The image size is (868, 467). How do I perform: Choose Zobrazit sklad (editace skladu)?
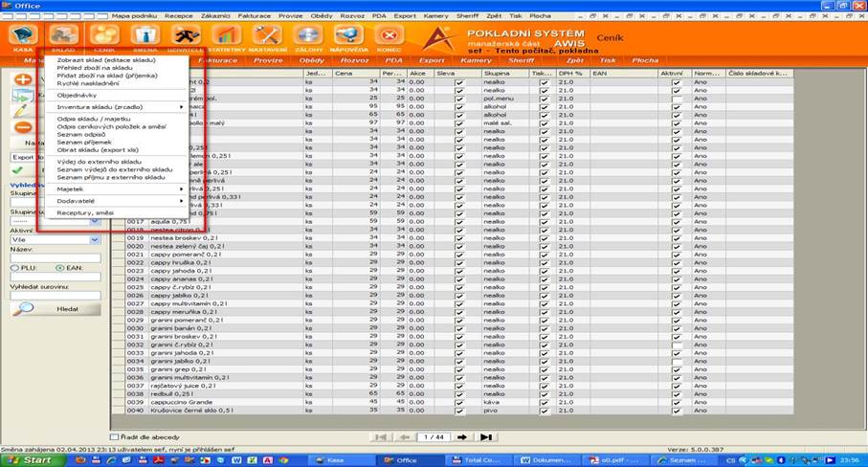click(106, 59)
